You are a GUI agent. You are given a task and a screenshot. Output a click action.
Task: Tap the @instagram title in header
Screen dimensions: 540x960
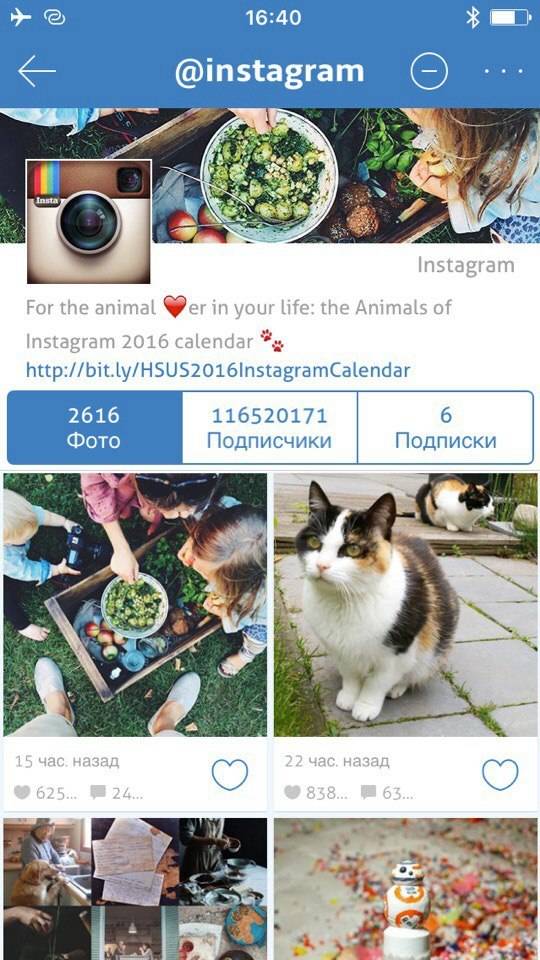coord(269,72)
